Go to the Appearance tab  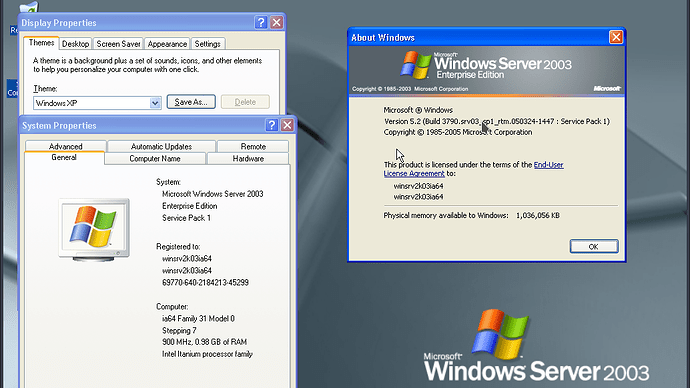[x=167, y=44]
